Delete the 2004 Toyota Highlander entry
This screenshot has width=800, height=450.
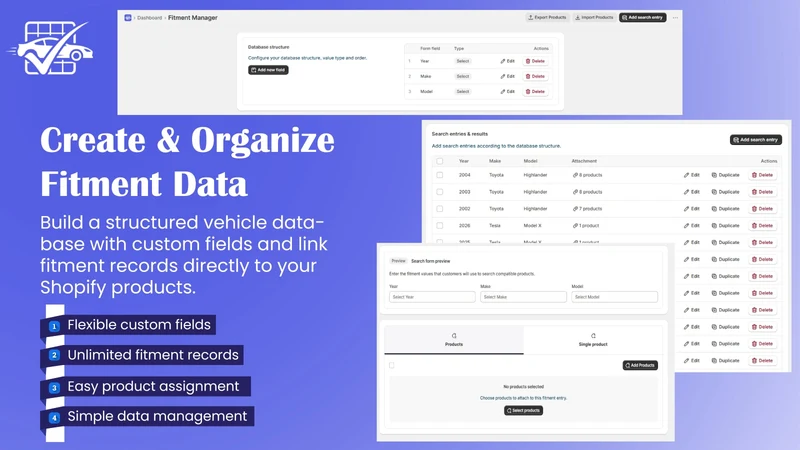tap(763, 175)
